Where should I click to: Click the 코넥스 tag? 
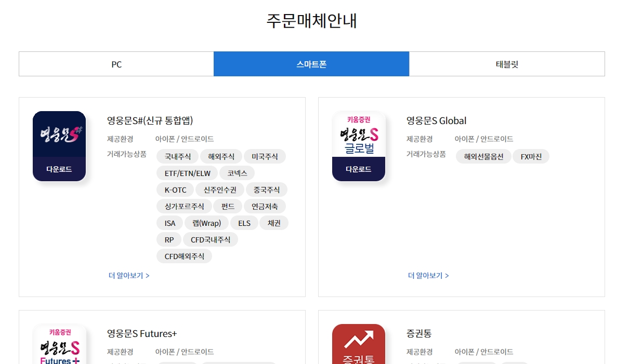pyautogui.click(x=237, y=173)
